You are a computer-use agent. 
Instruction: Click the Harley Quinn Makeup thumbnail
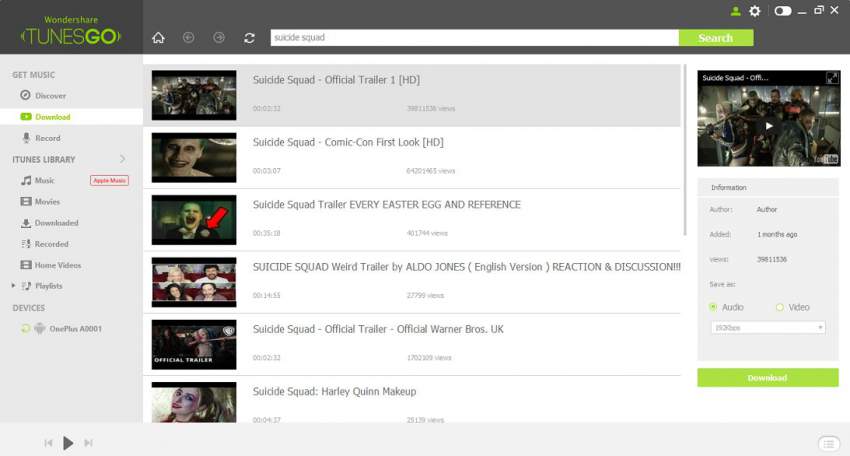click(194, 402)
